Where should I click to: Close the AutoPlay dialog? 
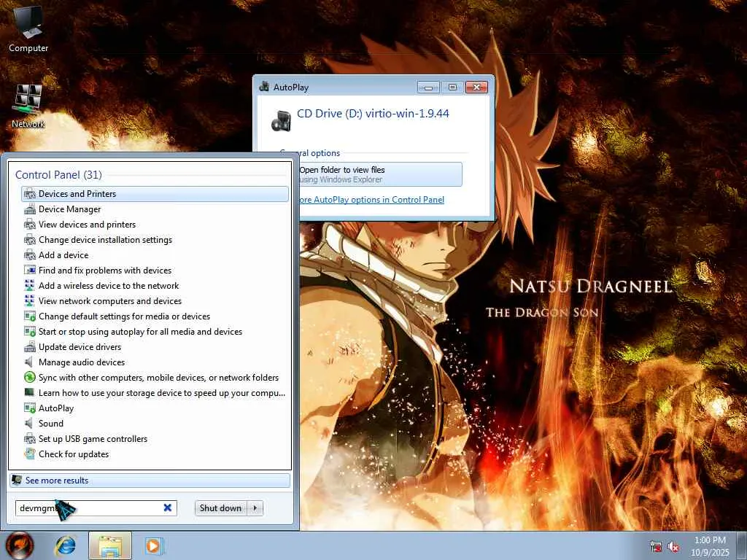pyautogui.click(x=476, y=87)
